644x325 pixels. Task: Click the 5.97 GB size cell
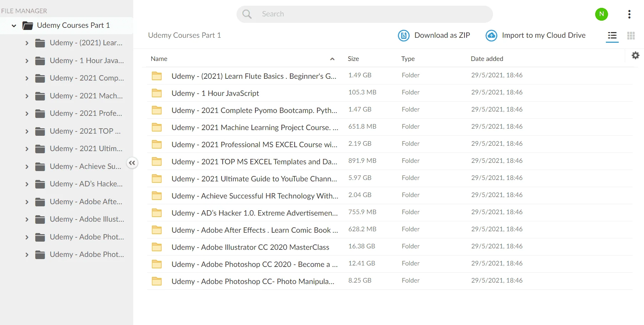click(x=360, y=178)
